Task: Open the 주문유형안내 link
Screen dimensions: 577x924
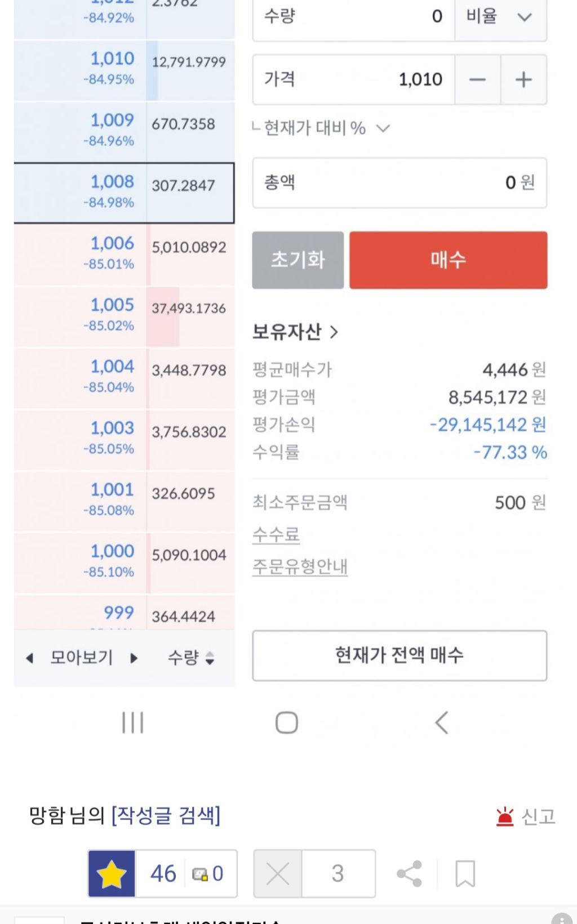Action: tap(300, 566)
